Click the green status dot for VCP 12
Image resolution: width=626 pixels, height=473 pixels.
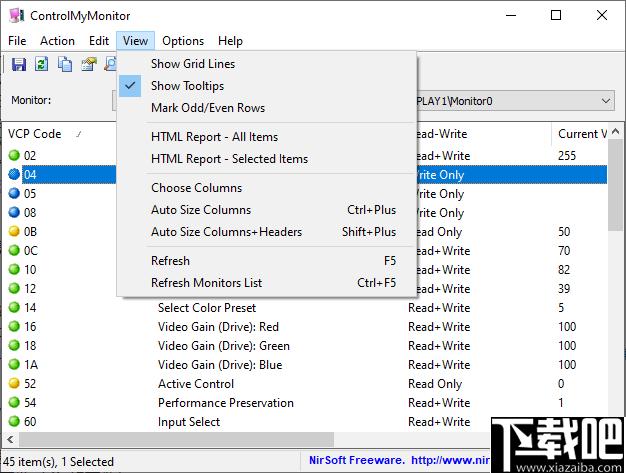[x=14, y=288]
